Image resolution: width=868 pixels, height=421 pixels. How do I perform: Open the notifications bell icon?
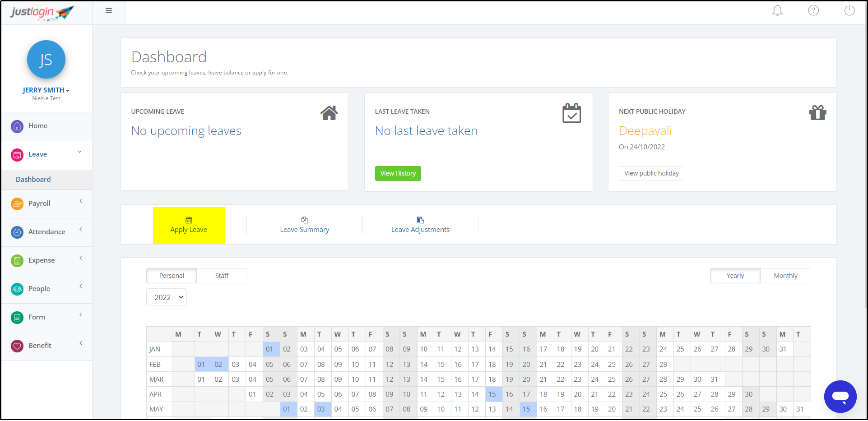(777, 10)
